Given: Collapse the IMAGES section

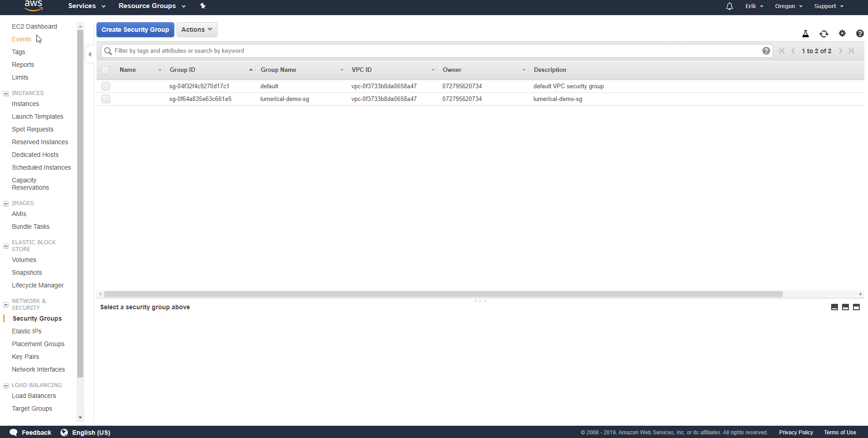Looking at the screenshot, I should click(6, 204).
